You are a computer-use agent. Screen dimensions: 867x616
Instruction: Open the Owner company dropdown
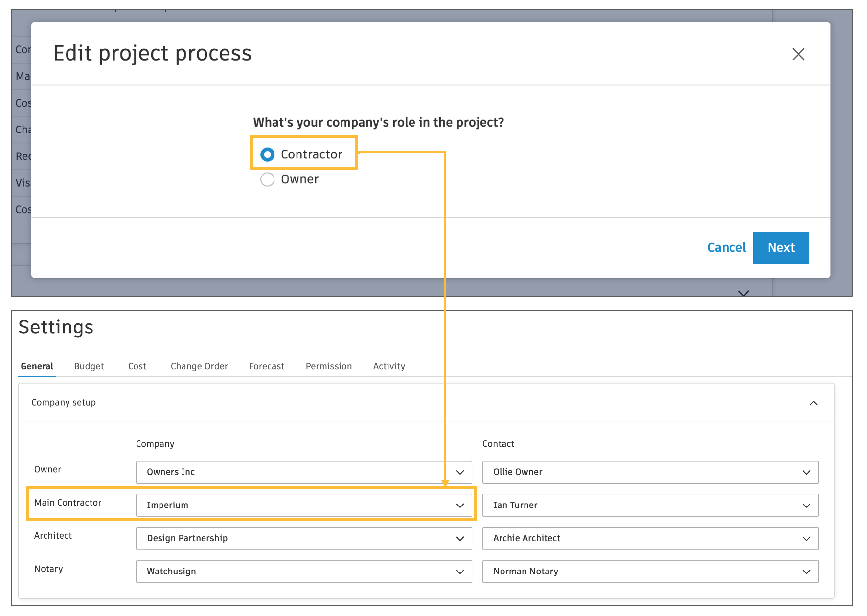tap(303, 472)
